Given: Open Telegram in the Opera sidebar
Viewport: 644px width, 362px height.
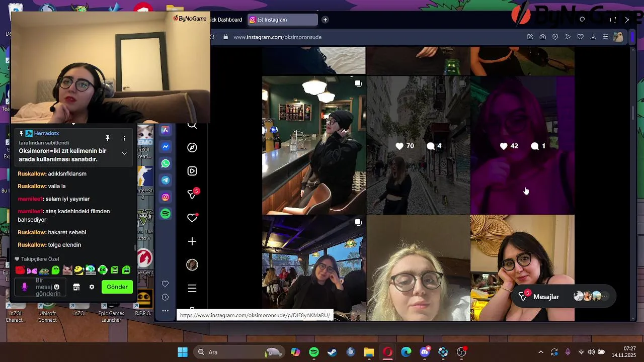Looking at the screenshot, I should click(x=166, y=180).
